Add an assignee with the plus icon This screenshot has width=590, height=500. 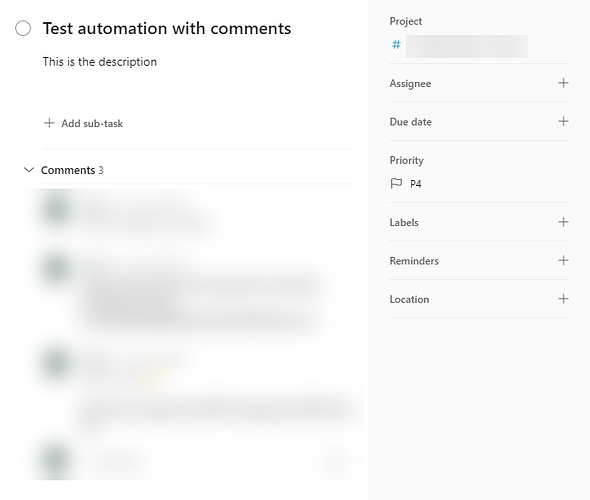pos(563,83)
